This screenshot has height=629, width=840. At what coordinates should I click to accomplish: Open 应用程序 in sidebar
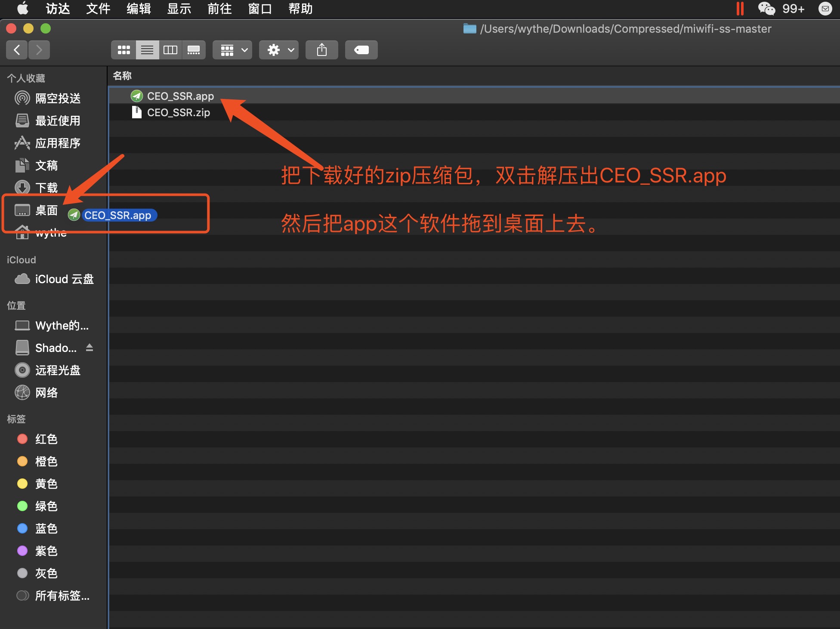(x=53, y=143)
